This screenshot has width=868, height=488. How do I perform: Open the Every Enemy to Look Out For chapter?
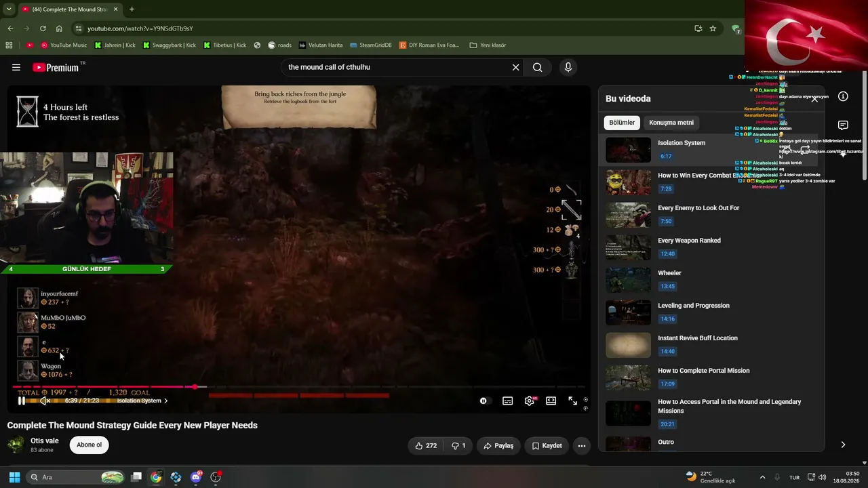click(709, 214)
